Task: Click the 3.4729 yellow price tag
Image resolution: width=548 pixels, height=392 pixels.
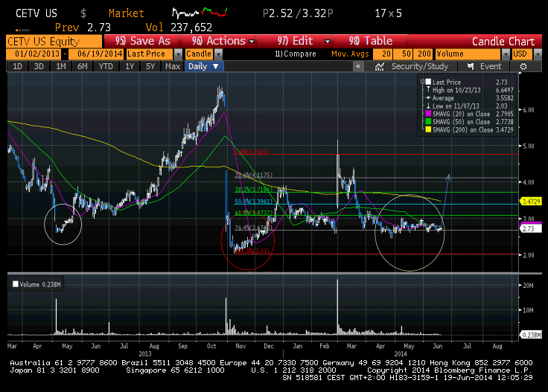Action: point(531,202)
